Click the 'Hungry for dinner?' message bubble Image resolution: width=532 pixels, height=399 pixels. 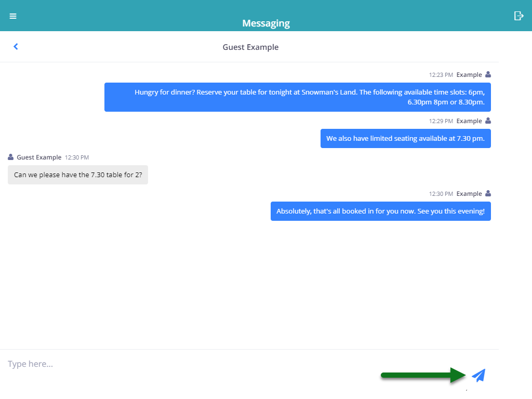click(x=298, y=97)
